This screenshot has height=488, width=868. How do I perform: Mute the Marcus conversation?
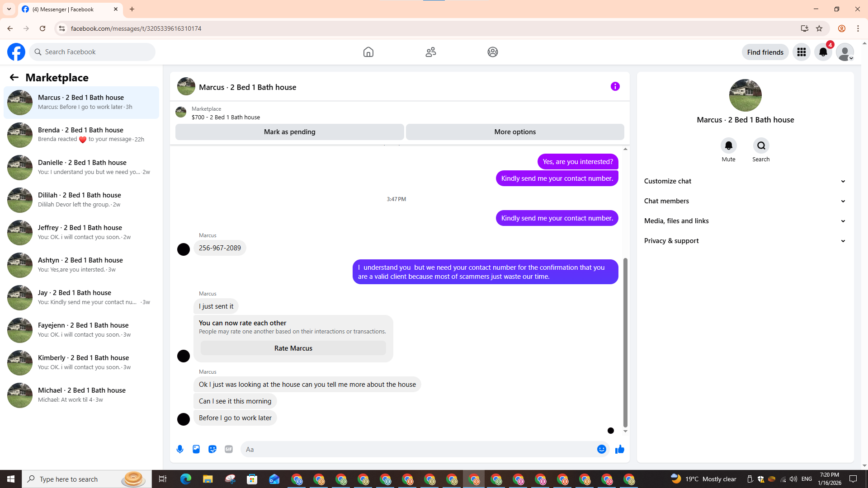click(x=728, y=145)
